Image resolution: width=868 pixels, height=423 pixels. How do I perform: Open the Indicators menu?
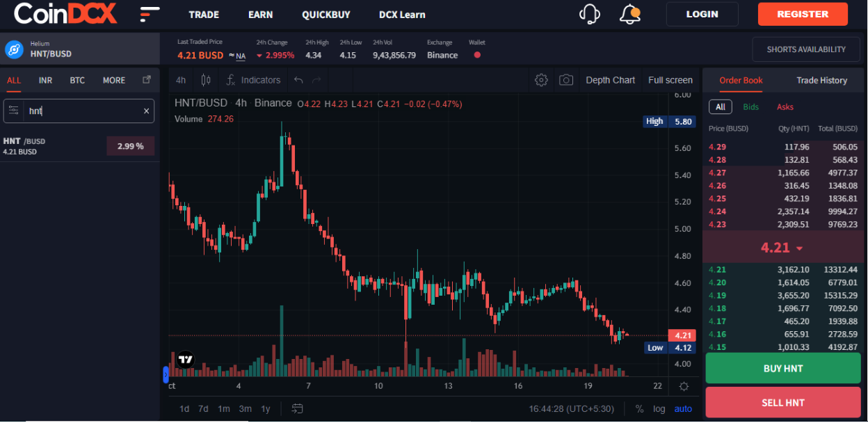pos(253,80)
